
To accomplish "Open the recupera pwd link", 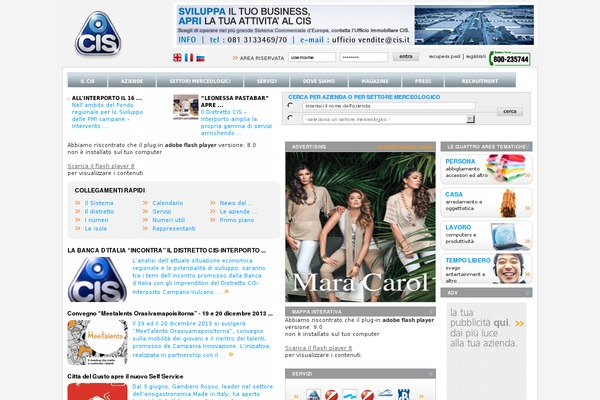I will click(444, 56).
